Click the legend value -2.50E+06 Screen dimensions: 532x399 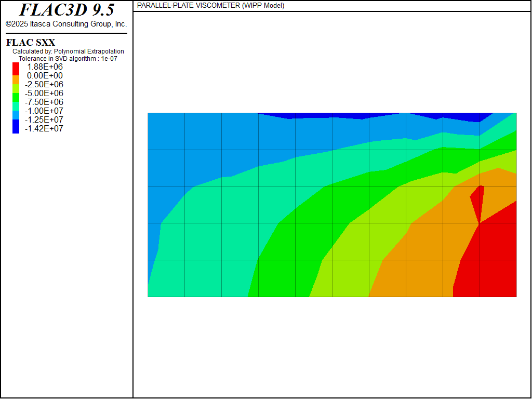(x=44, y=85)
